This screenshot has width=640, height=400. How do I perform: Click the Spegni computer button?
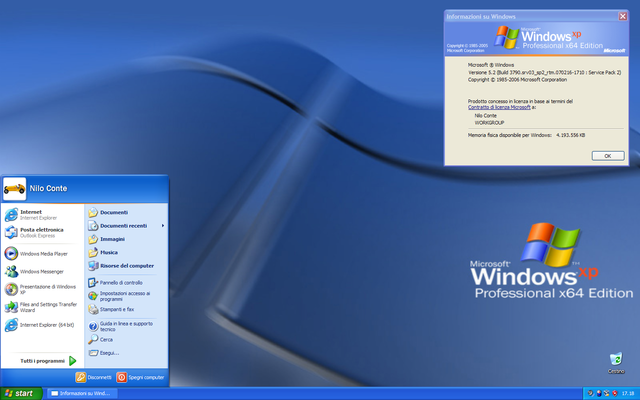click(x=140, y=378)
